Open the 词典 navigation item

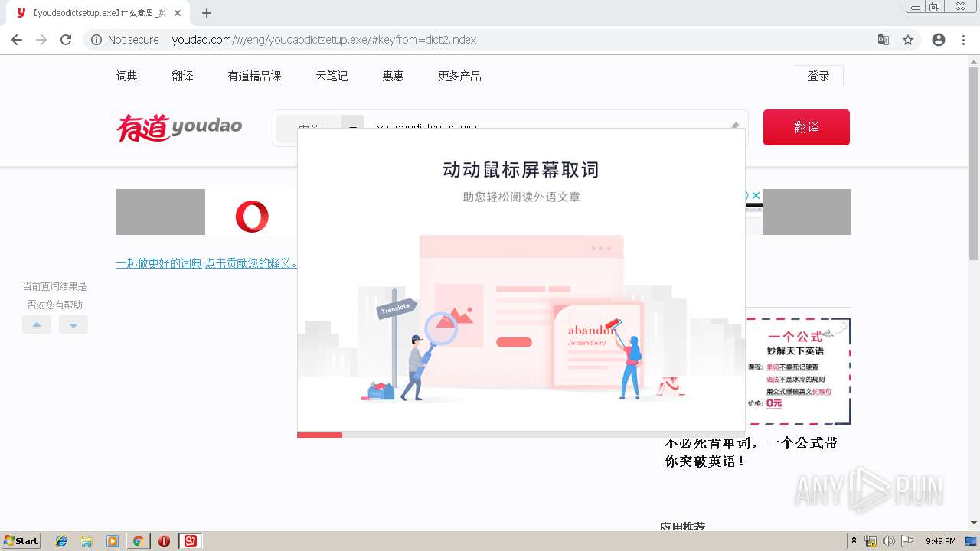point(127,76)
